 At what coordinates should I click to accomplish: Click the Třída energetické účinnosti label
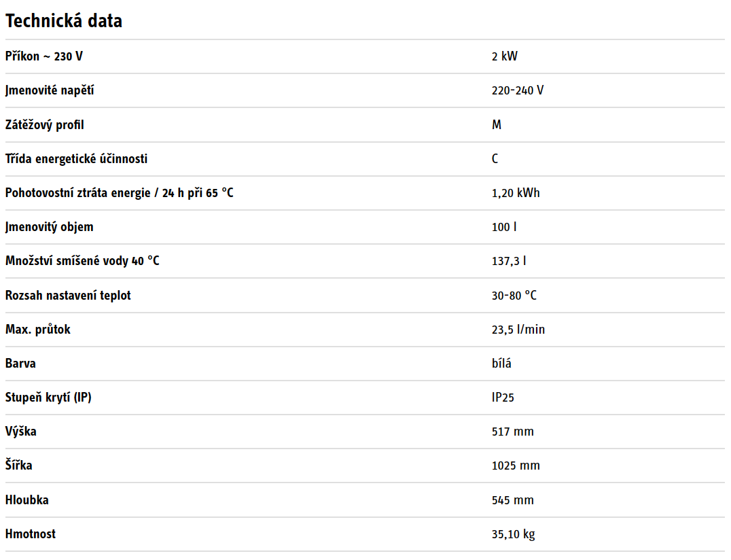(x=76, y=159)
